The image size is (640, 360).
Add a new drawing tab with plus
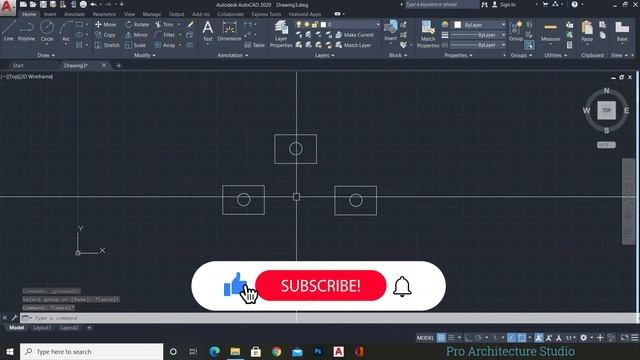coord(118,65)
